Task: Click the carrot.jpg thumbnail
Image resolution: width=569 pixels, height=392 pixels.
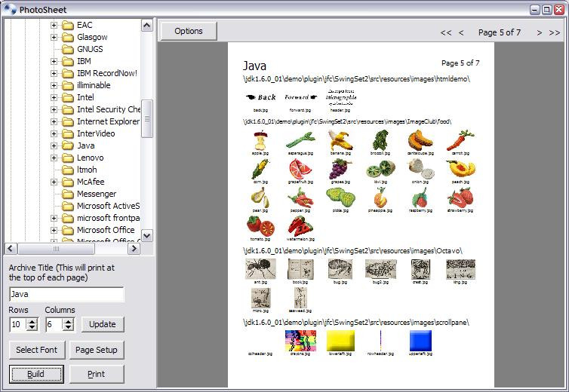Action: 460,141
